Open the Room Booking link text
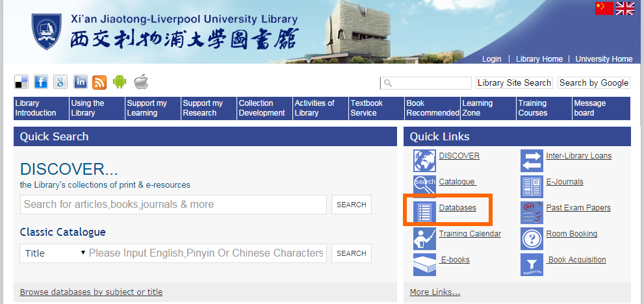This screenshot has width=644, height=304. [572, 234]
